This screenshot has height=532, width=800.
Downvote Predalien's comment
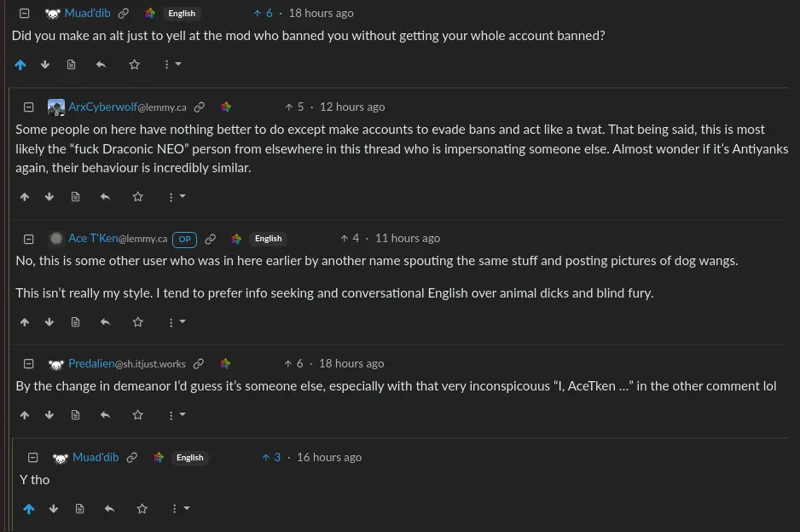pos(49,415)
